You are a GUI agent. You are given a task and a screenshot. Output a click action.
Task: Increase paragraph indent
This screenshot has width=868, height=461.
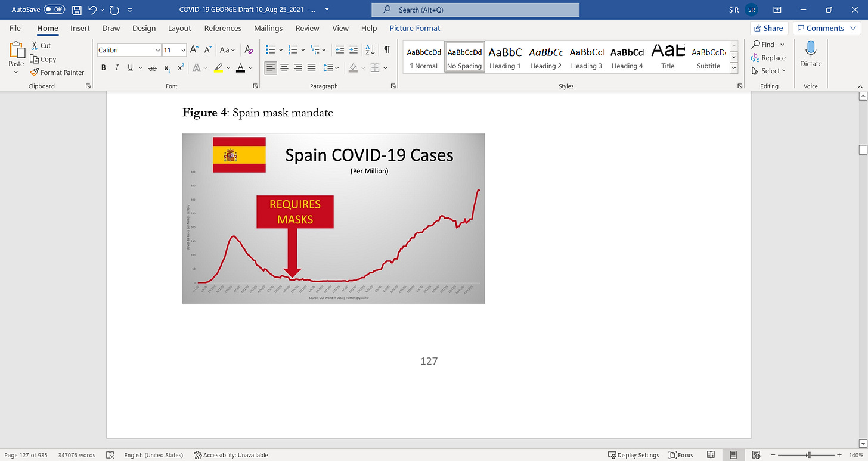point(354,50)
